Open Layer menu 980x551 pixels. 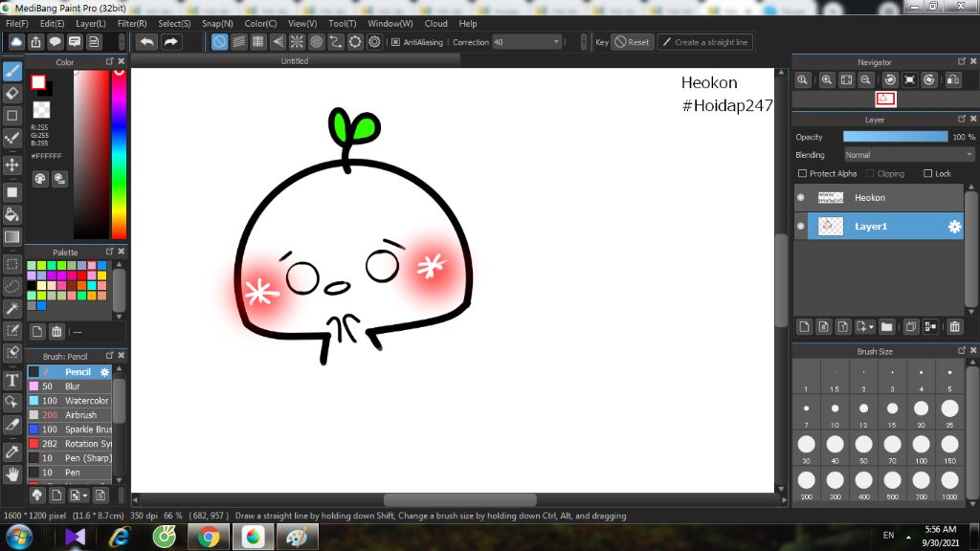point(91,24)
